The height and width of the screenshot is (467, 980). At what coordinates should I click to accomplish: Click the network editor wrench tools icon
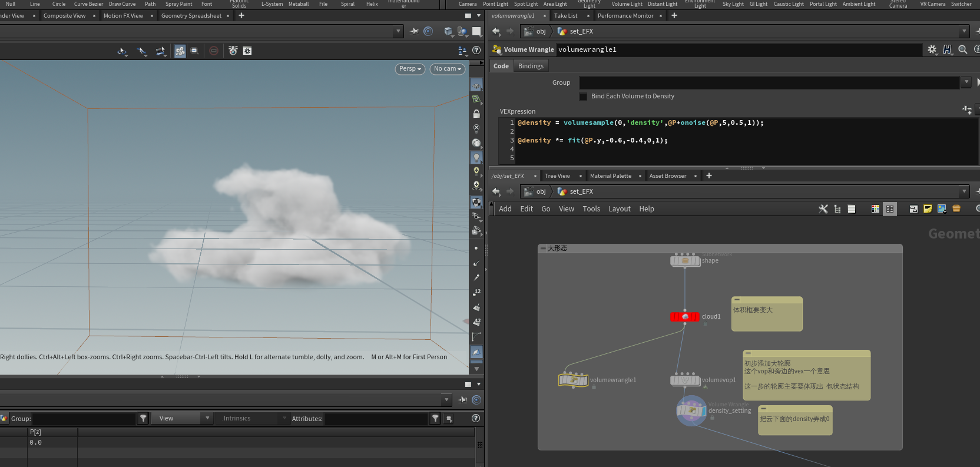pyautogui.click(x=823, y=209)
